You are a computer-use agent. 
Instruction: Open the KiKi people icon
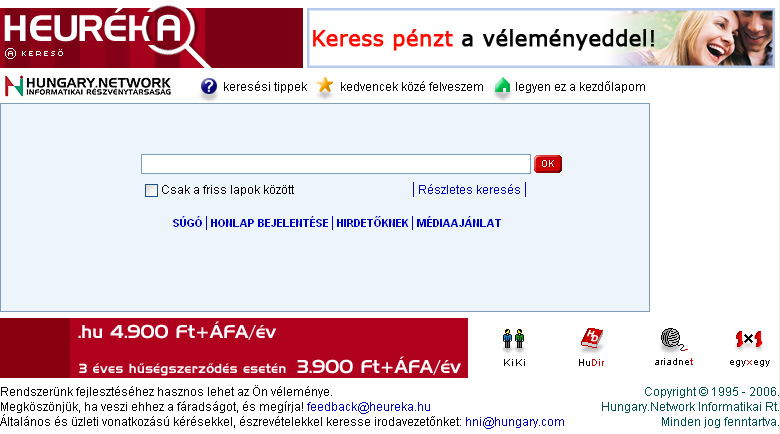(513, 339)
